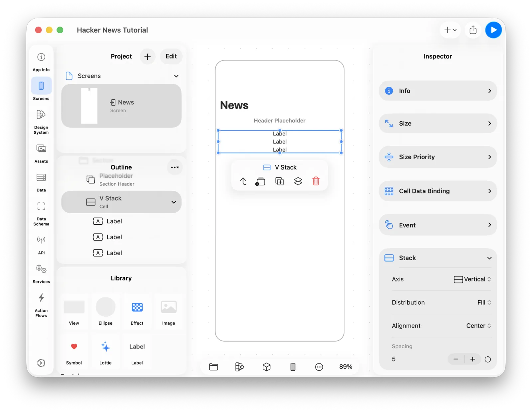
Task: Click the duplicate icon in V Stack popup
Action: click(280, 181)
